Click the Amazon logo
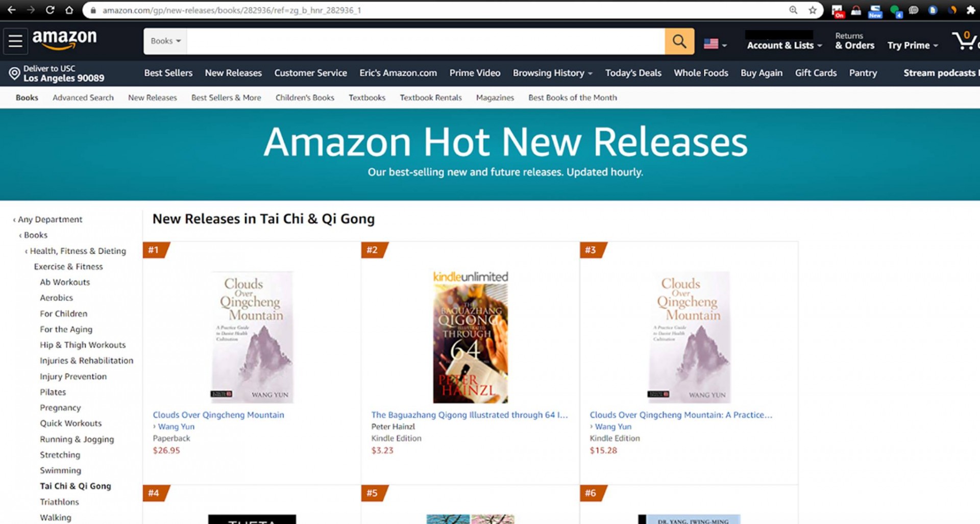 64,39
